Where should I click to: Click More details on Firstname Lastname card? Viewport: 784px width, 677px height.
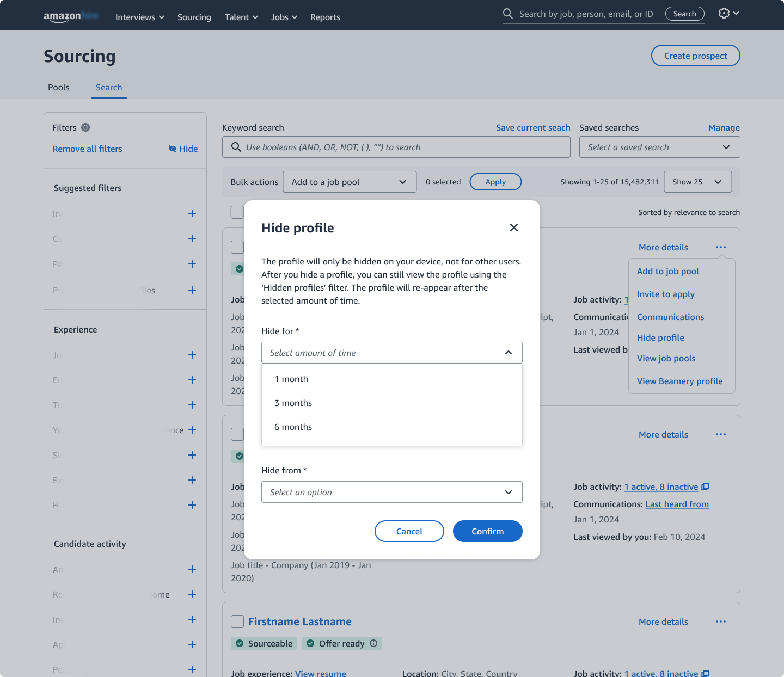(x=663, y=621)
